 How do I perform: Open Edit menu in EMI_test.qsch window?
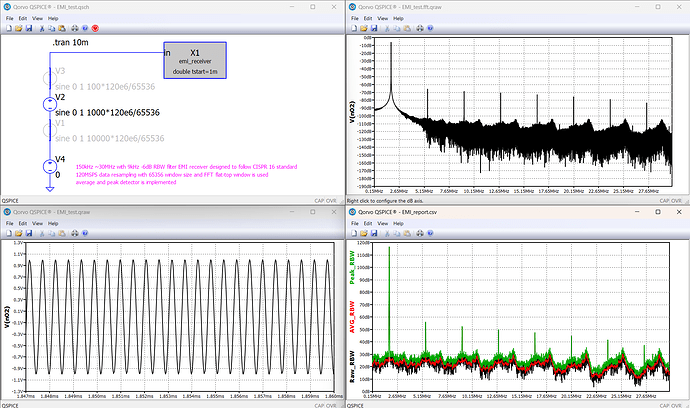pyautogui.click(x=23, y=18)
